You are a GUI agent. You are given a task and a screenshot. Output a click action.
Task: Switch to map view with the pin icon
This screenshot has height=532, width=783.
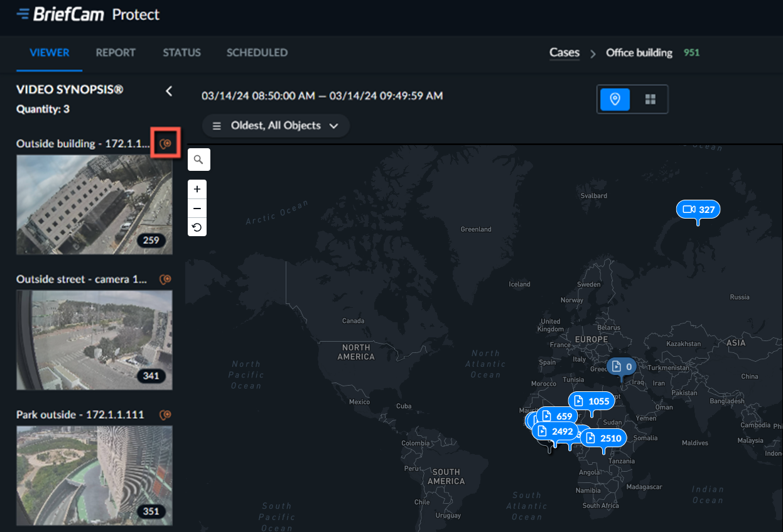[x=615, y=99]
